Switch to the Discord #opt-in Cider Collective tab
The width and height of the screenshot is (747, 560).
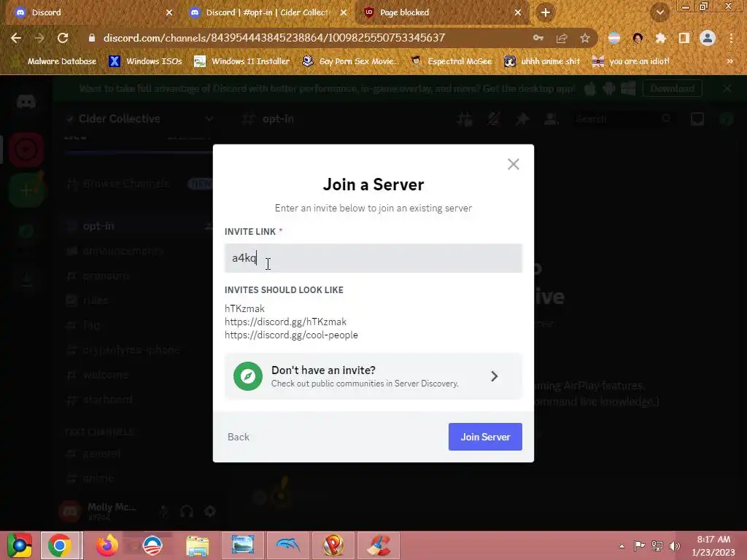(267, 12)
